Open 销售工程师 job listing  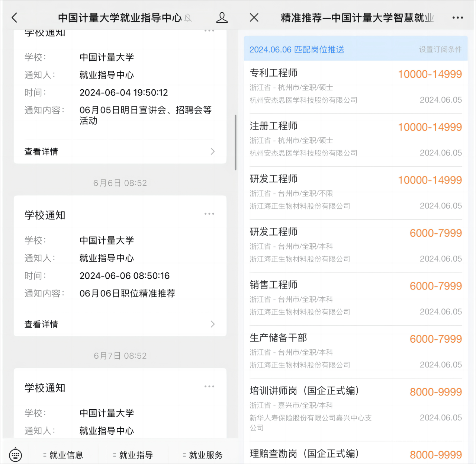point(356,299)
